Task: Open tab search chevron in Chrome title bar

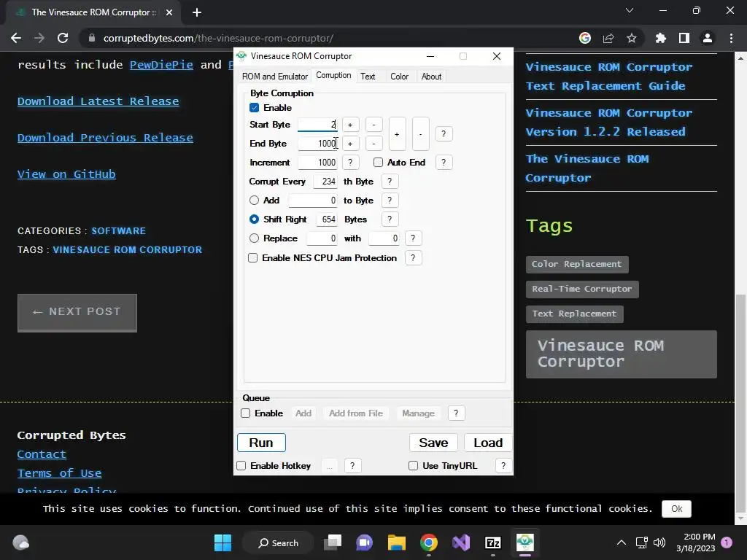Action: coord(630,10)
